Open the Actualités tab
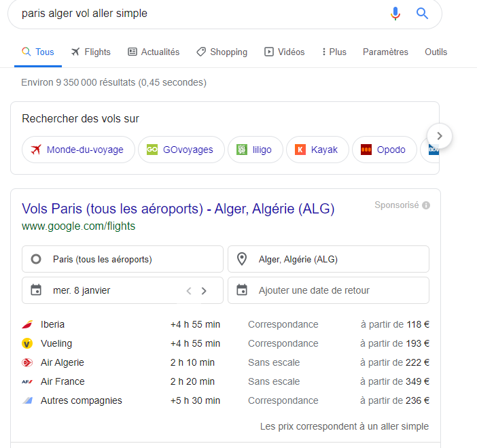Viewport: 477px width, 448px height. (x=154, y=52)
